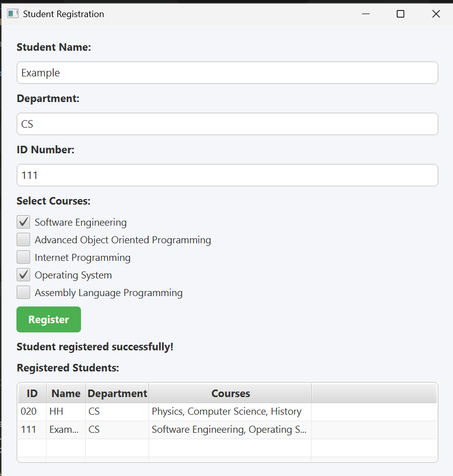The height and width of the screenshot is (476, 453).
Task: Select the table row with ID 111
Action: (x=29, y=430)
